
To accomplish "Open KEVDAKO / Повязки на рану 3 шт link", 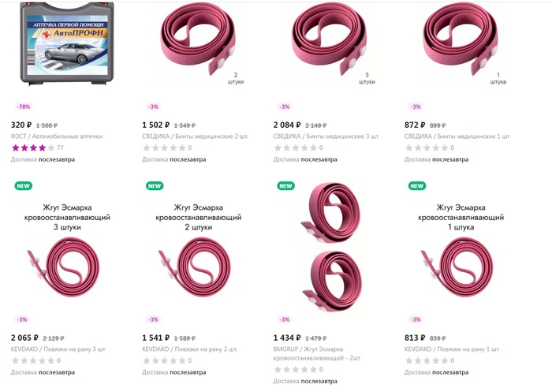I will pyautogui.click(x=58, y=349).
